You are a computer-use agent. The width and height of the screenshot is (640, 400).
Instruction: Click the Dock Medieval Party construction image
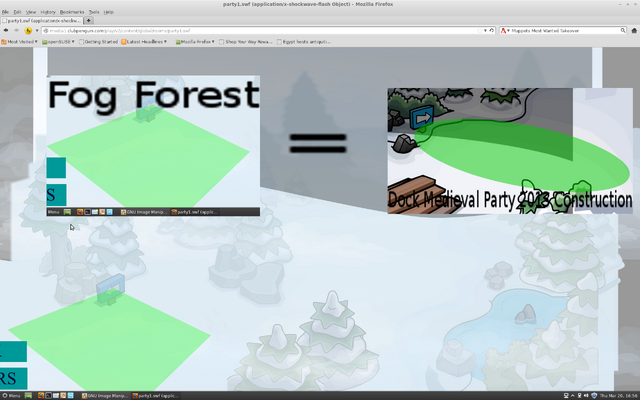coord(510,151)
